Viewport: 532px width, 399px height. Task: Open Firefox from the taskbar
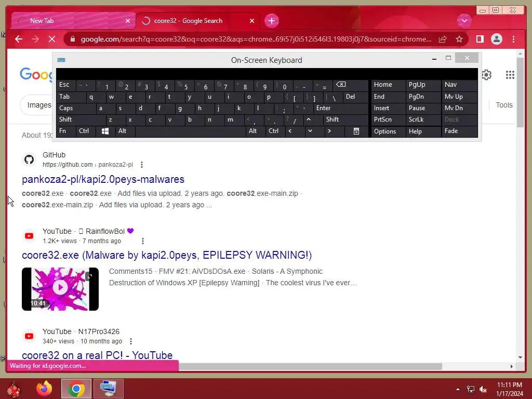[44, 389]
